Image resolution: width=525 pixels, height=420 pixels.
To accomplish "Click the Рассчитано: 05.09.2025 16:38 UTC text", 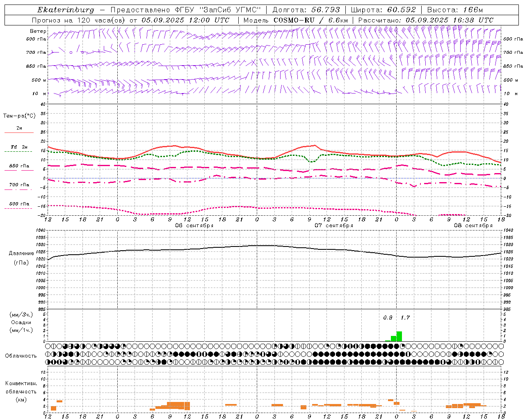I will (426, 20).
